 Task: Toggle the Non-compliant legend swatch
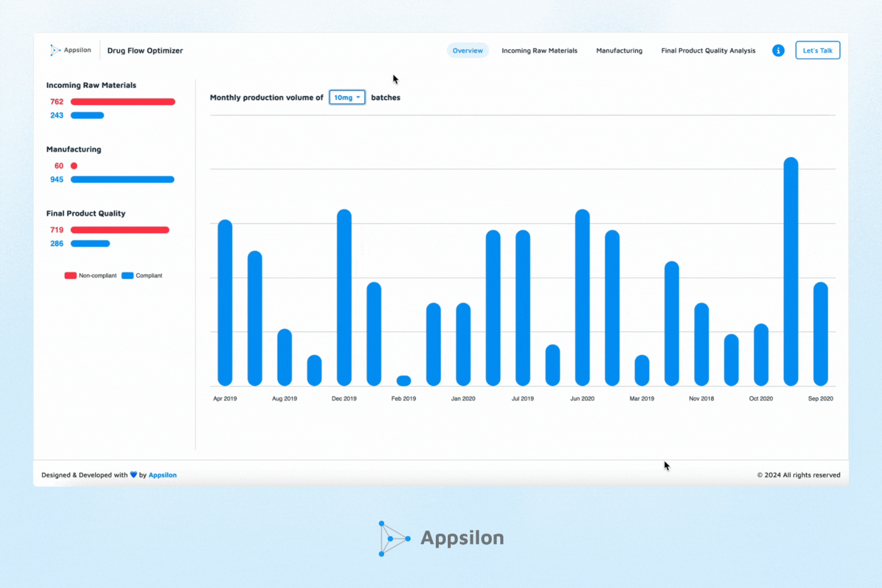click(70, 276)
